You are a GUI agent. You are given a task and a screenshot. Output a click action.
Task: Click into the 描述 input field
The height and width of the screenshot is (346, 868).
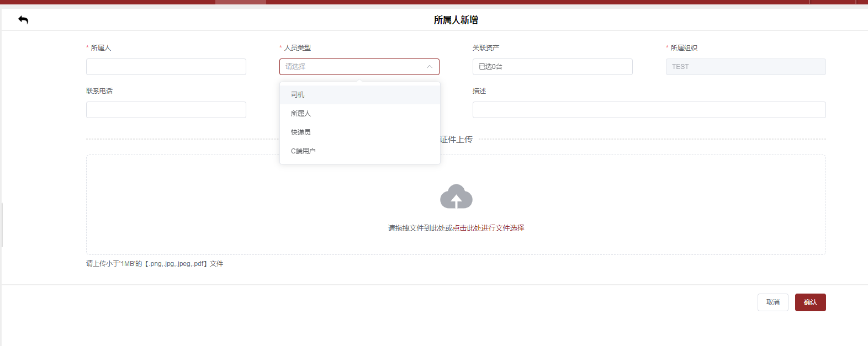[649, 110]
